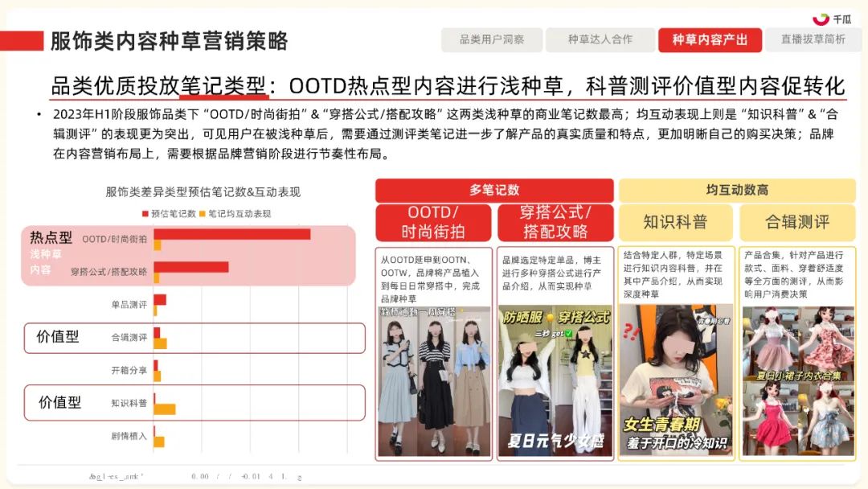
Task: Open the 防晒服穿搭公式 photo thumbnail
Action: click(555, 381)
